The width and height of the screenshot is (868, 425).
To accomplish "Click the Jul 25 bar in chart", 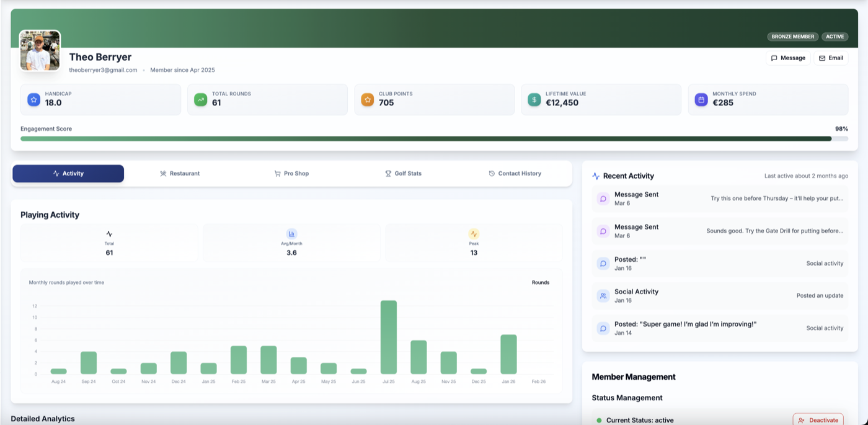I will pyautogui.click(x=389, y=338).
